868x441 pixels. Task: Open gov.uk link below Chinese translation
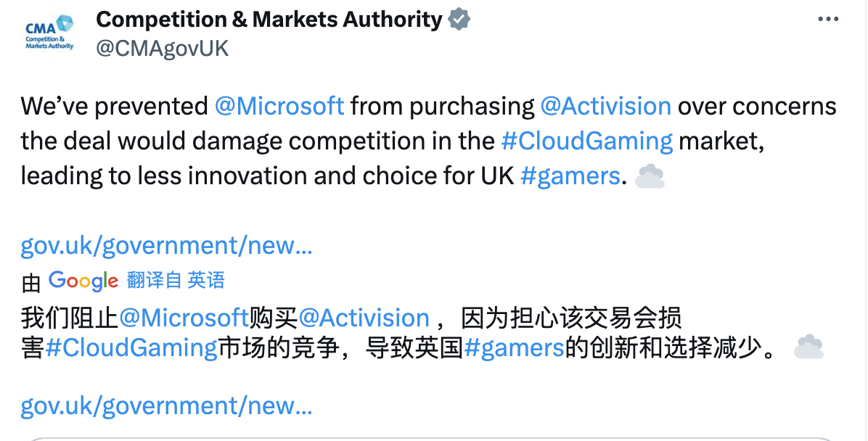tap(167, 406)
